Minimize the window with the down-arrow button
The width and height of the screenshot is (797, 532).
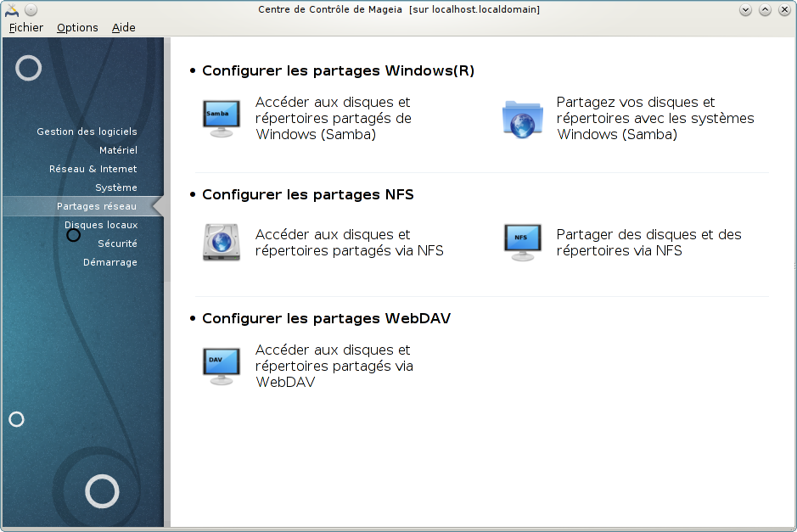click(746, 9)
